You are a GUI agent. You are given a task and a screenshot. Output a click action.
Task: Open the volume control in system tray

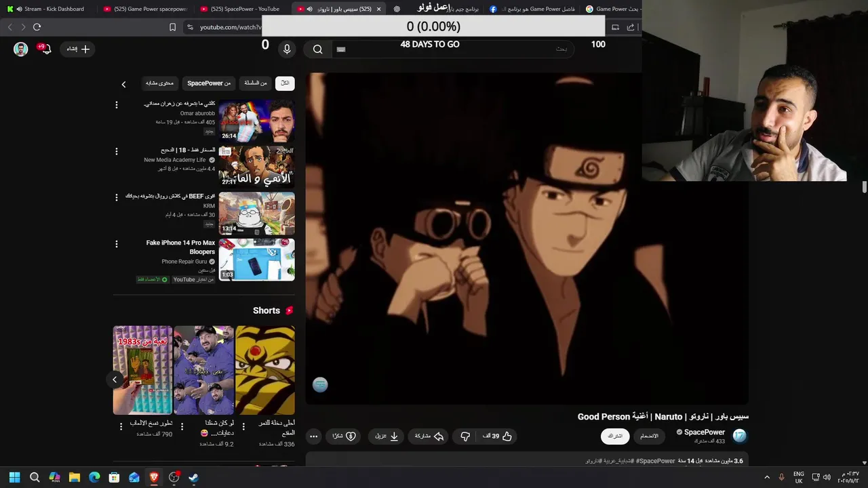click(x=827, y=477)
